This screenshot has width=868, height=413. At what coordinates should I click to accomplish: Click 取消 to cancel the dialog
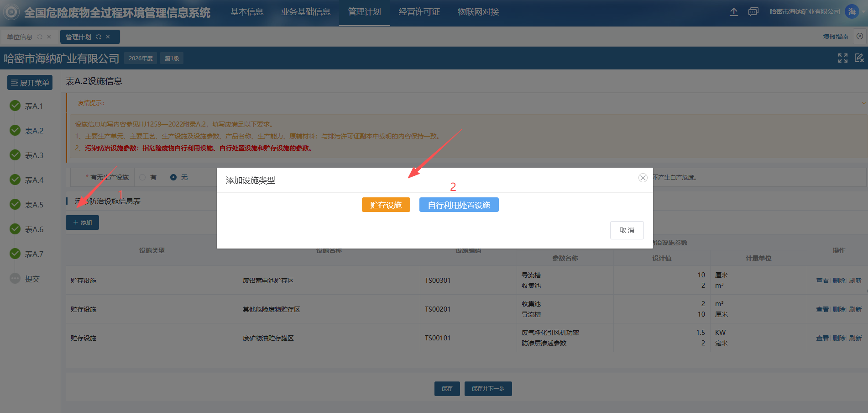click(627, 230)
